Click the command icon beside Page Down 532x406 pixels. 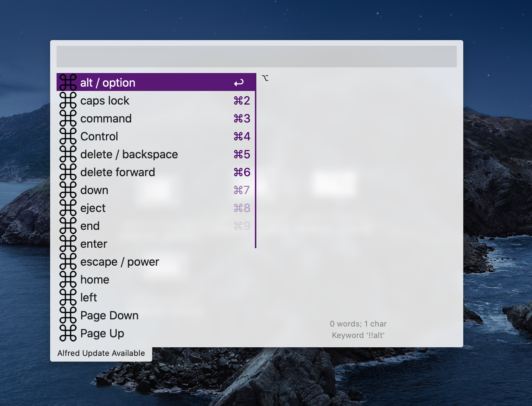pyautogui.click(x=68, y=315)
